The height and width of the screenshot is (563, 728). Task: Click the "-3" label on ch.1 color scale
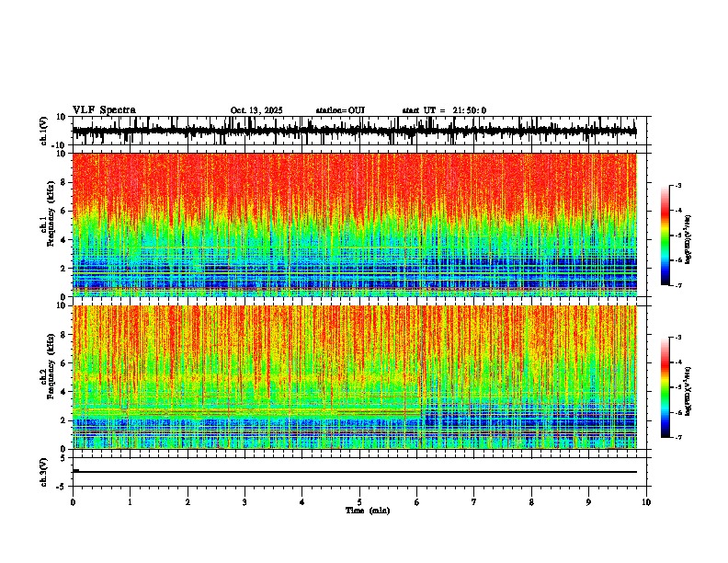[x=677, y=185]
